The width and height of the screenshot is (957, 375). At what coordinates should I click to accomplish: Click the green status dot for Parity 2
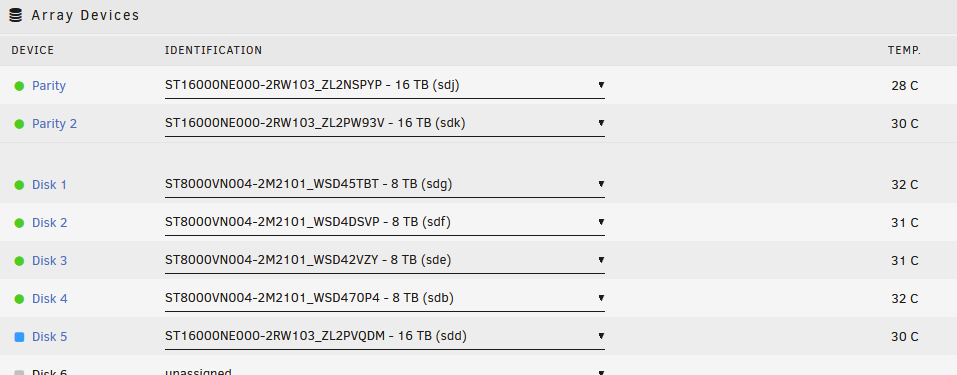point(19,124)
